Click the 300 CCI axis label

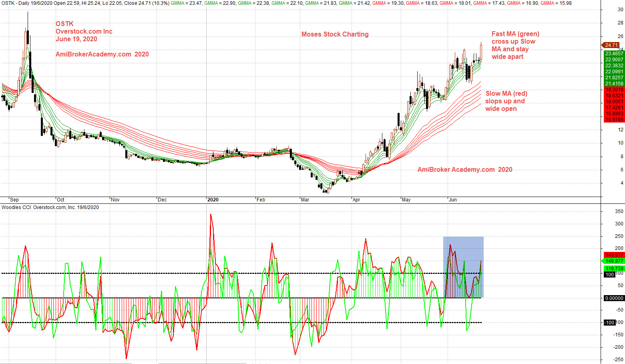(x=619, y=224)
